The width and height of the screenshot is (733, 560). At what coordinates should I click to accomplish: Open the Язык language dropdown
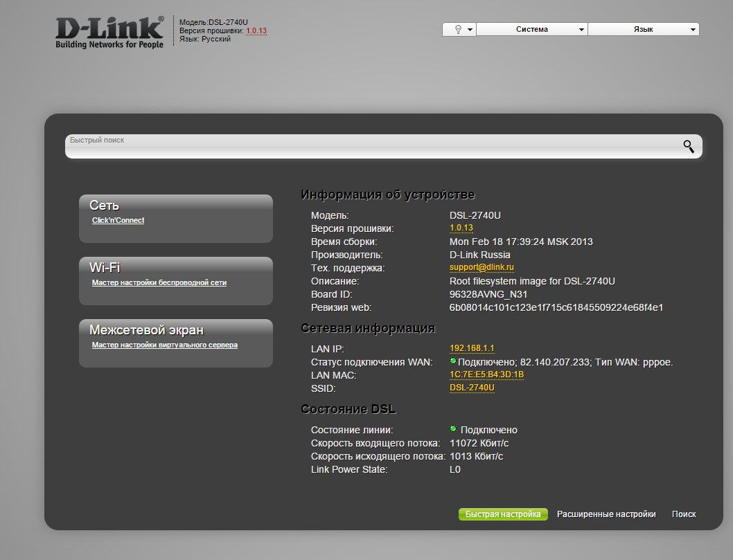(643, 30)
